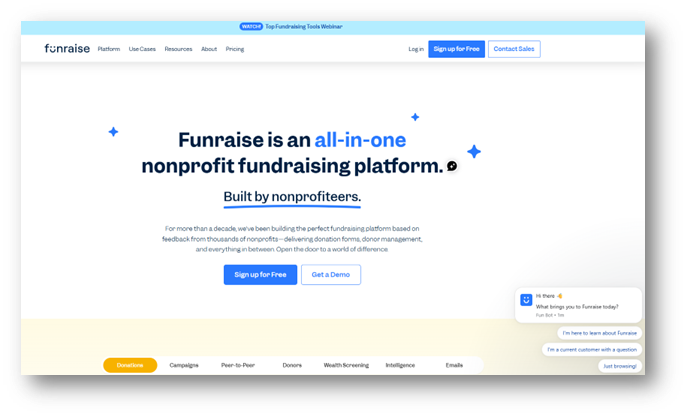Screen dimensions: 687x417
Task: Select the Campaigns tab
Action: click(x=184, y=365)
